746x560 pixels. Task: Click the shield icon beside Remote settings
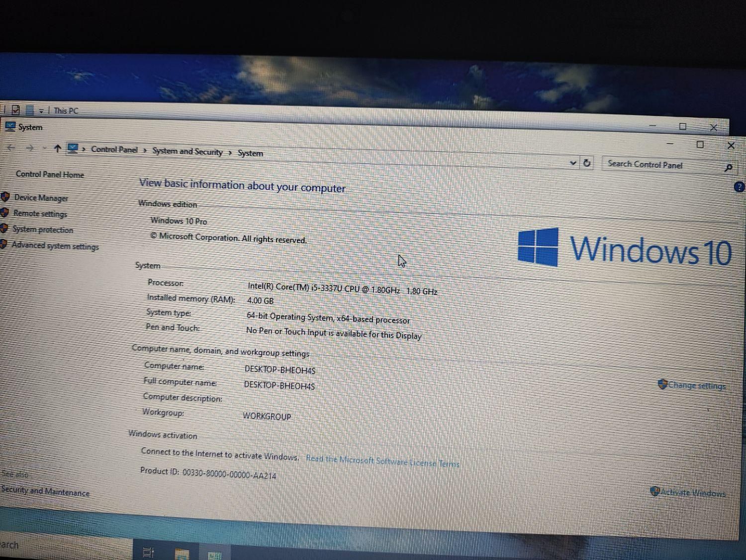pyautogui.click(x=5, y=212)
